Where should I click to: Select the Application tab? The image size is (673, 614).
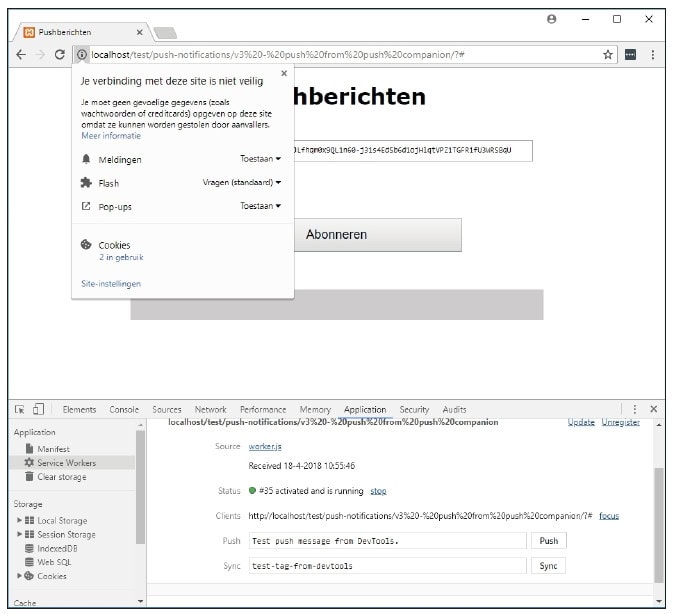click(x=365, y=409)
